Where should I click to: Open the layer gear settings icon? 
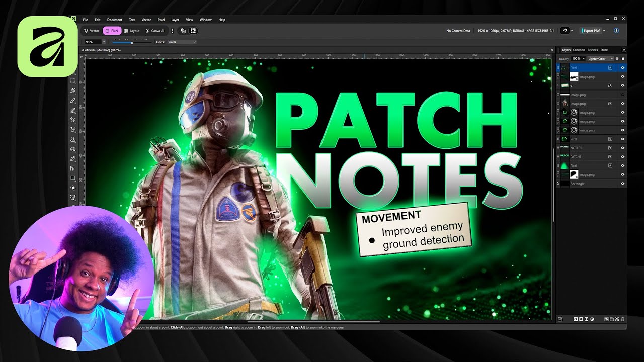pyautogui.click(x=617, y=59)
